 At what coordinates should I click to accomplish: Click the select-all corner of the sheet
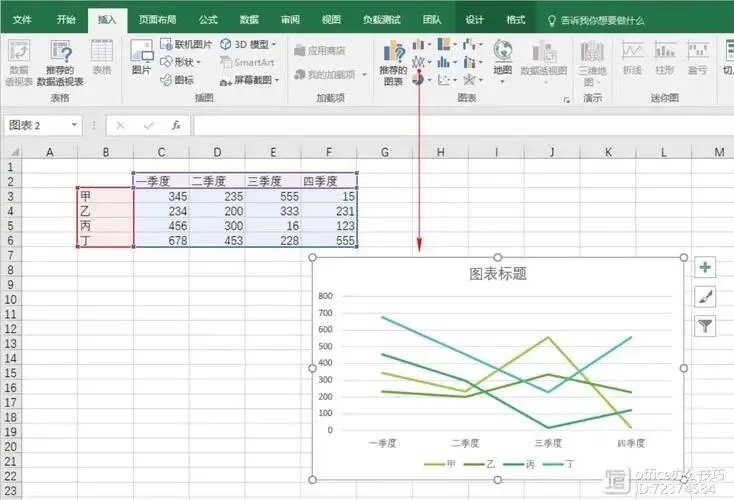pos(11,152)
